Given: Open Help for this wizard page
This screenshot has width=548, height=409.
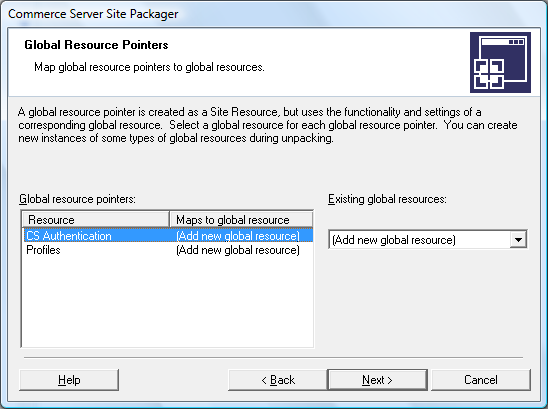Looking at the screenshot, I should pos(69,380).
